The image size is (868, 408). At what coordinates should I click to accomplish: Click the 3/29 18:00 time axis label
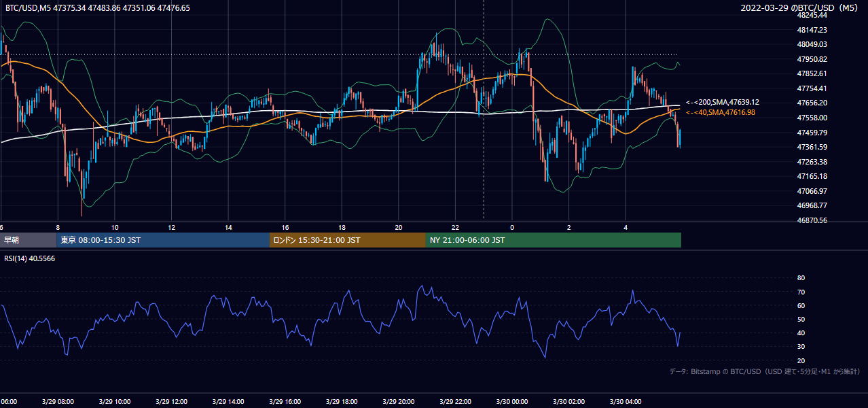(342, 402)
